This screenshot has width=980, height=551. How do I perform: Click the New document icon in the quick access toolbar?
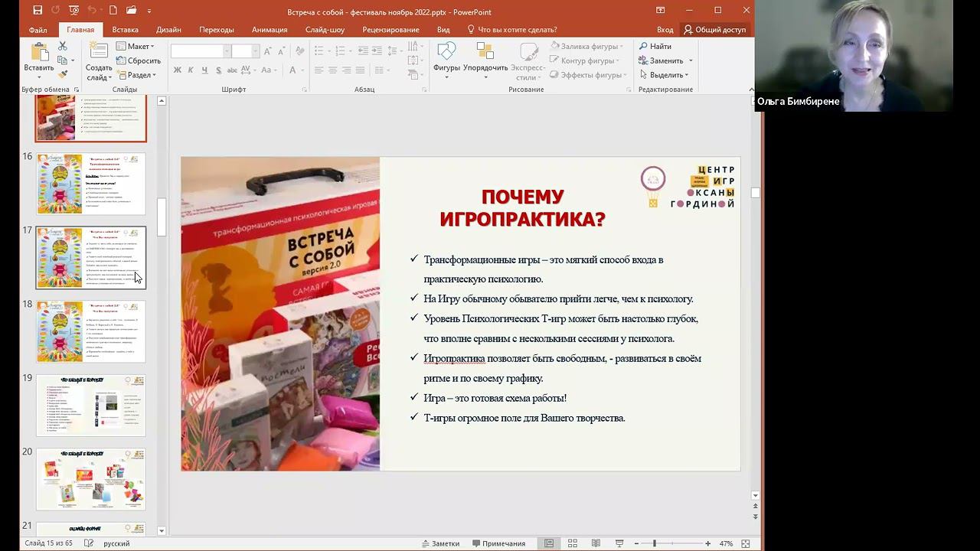113,11
